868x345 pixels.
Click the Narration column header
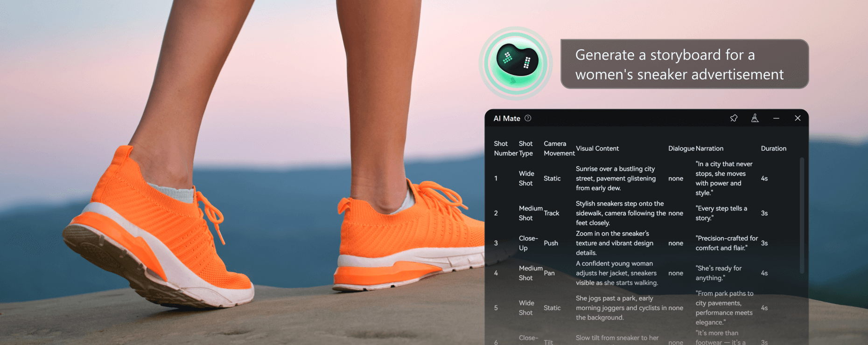point(709,148)
